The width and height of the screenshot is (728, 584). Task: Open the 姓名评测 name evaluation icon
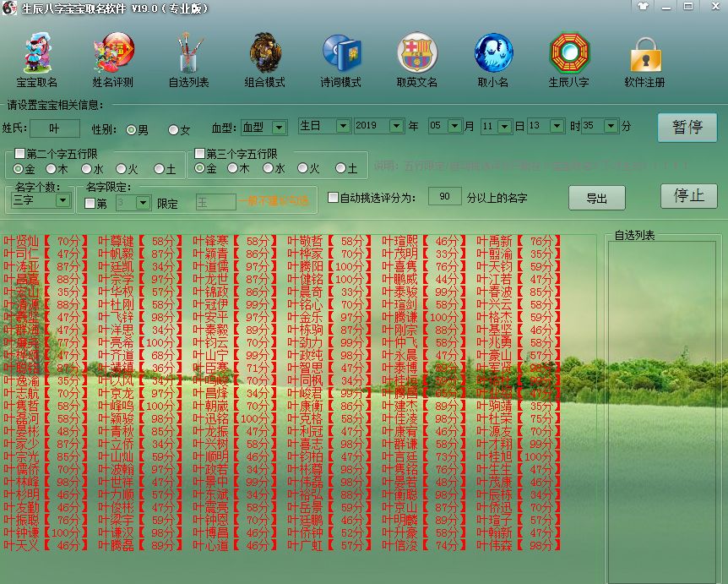[113, 59]
